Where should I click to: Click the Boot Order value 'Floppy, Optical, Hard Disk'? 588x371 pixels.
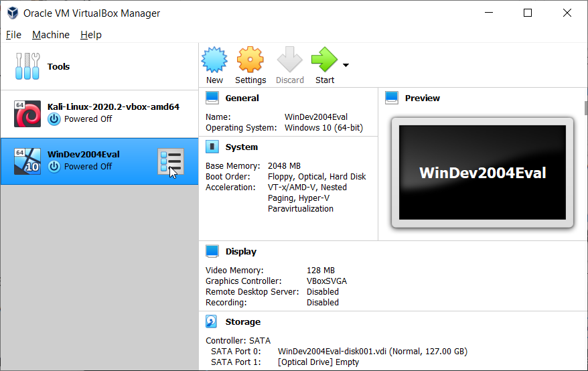pos(317,177)
